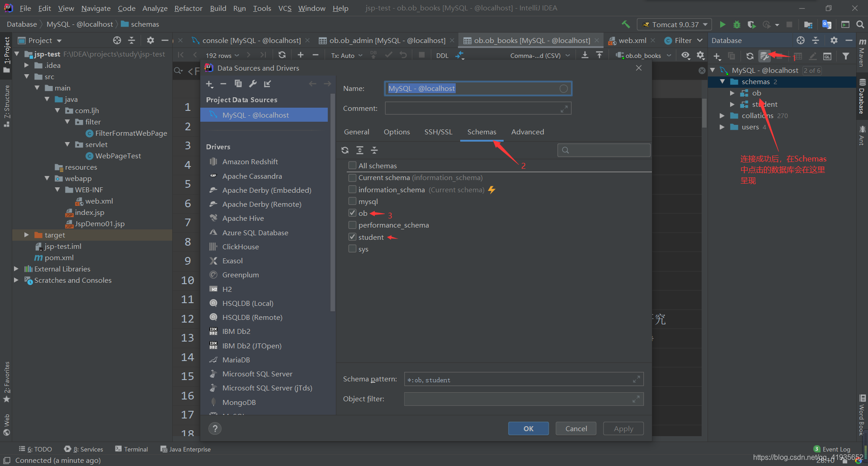The image size is (868, 466).
Task: Uncheck the student schema checkbox
Action: tap(352, 237)
